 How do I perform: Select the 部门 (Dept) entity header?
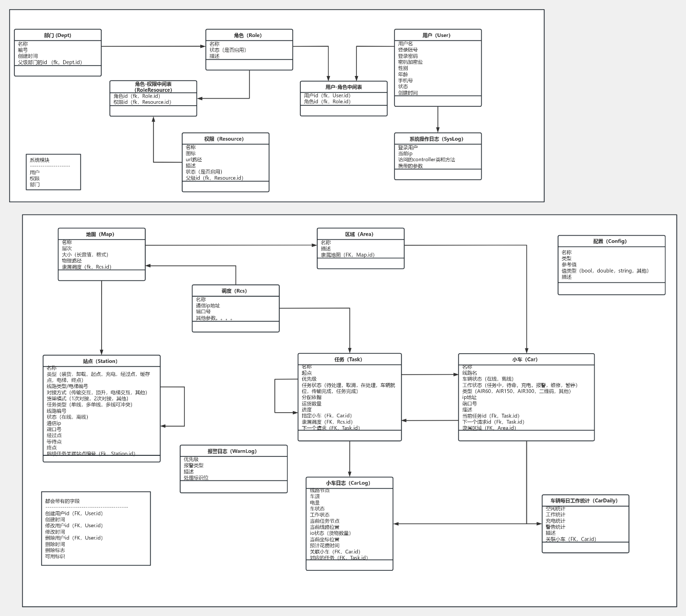pyautogui.click(x=58, y=35)
